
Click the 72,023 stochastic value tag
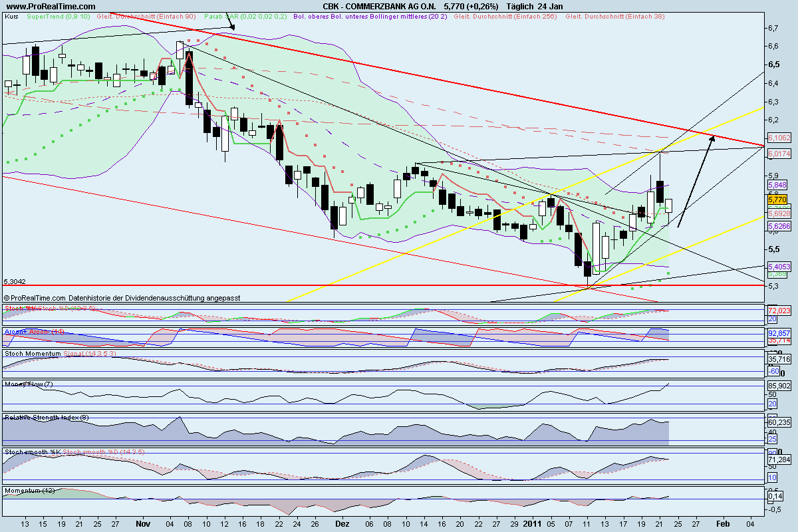(x=778, y=311)
